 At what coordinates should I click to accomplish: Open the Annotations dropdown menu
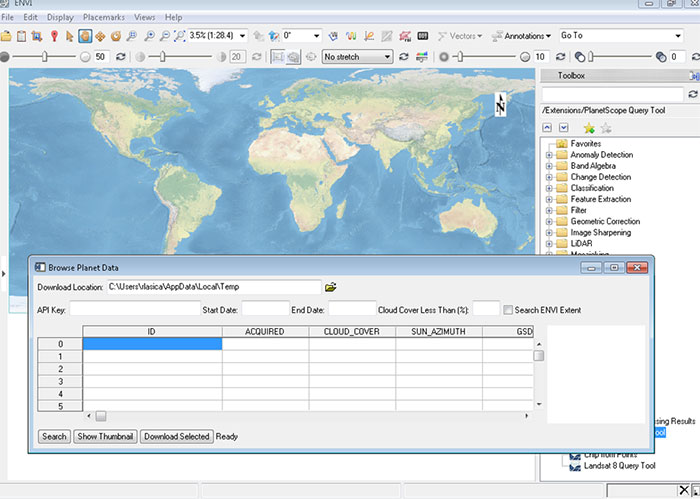click(x=523, y=36)
